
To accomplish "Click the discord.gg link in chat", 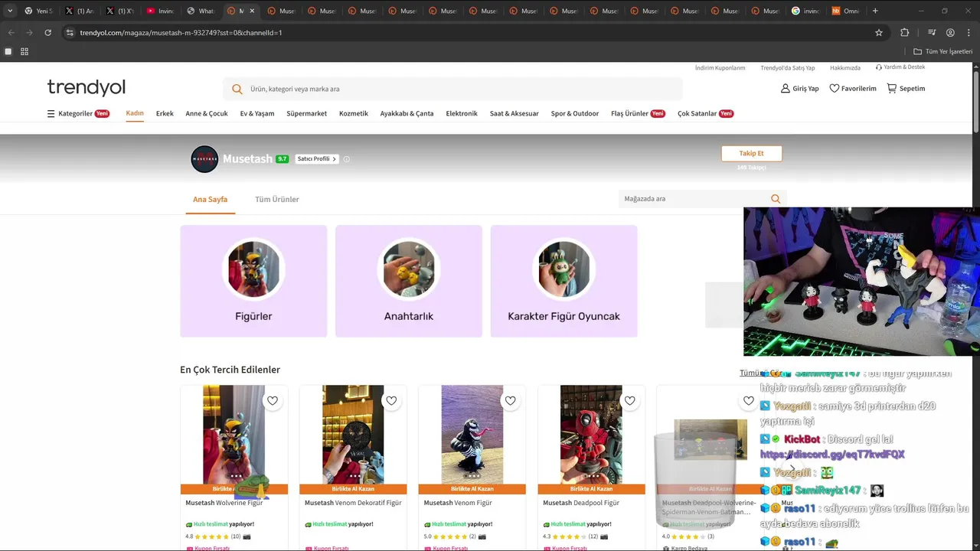I will click(x=832, y=455).
